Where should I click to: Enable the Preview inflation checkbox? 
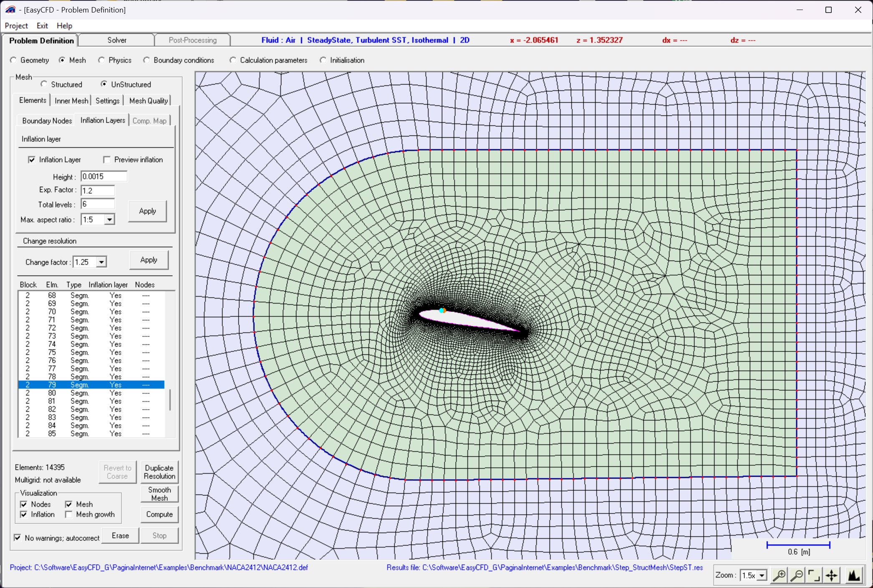[107, 160]
